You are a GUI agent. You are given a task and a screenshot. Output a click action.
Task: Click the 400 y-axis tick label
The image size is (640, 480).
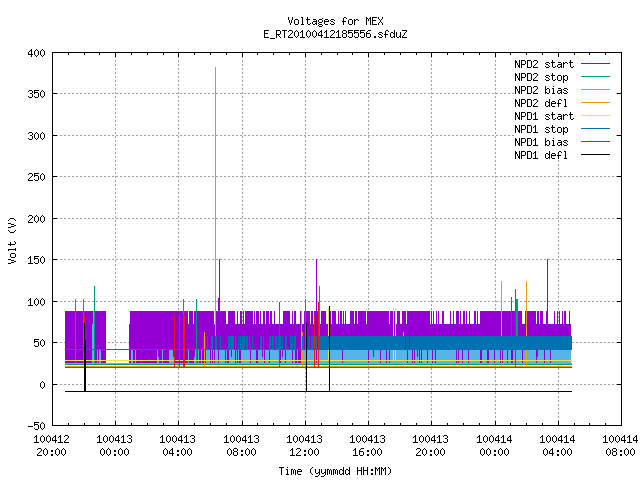click(x=37, y=53)
